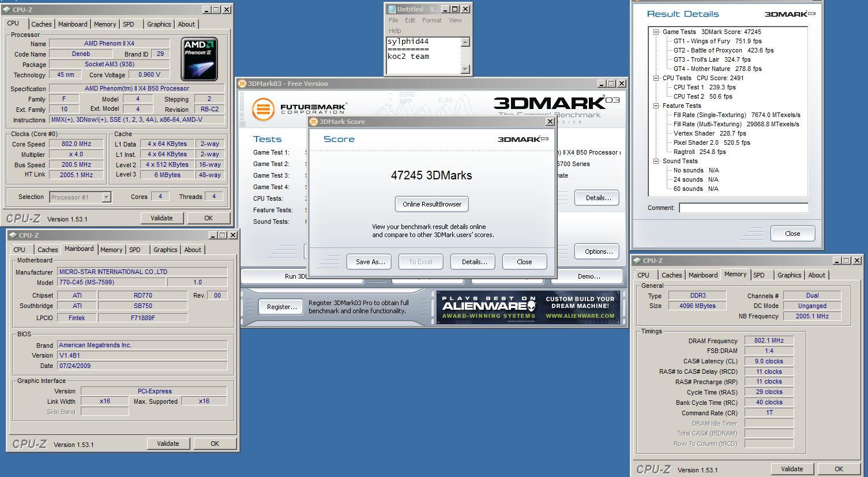Open Notepad Format menu
The width and height of the screenshot is (868, 477).
click(432, 20)
